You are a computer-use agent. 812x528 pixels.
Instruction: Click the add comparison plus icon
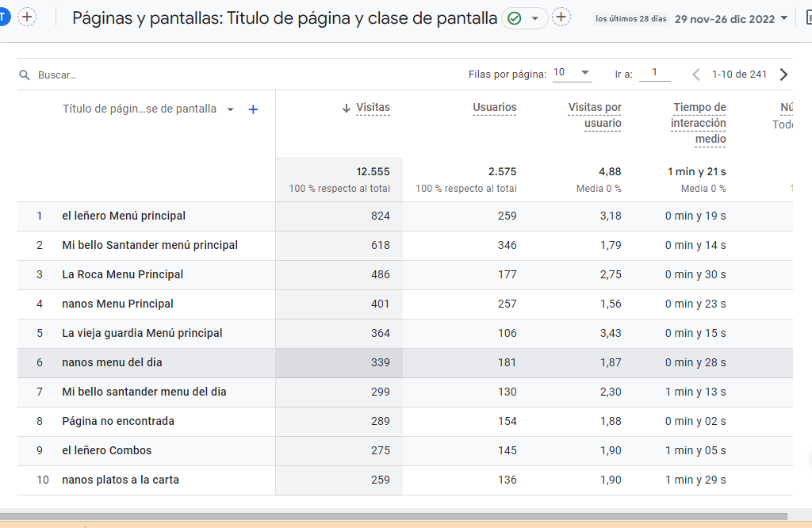pyautogui.click(x=27, y=17)
